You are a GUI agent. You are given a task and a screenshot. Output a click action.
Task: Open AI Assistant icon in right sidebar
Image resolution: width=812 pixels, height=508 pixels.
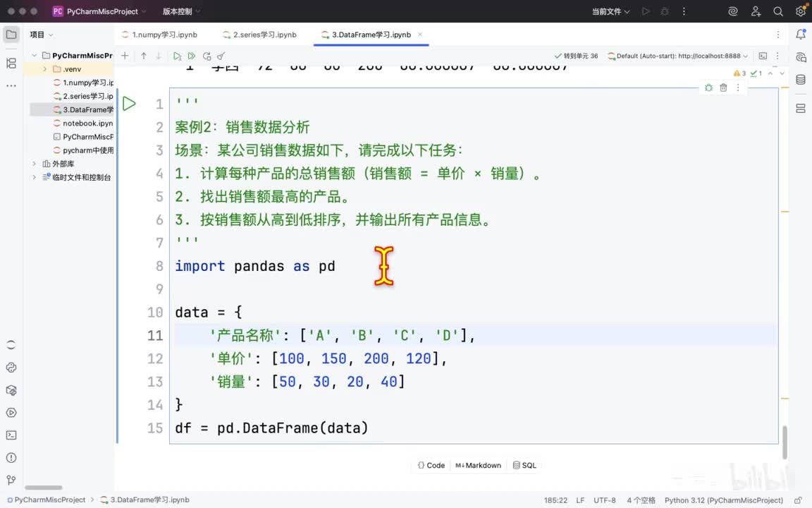point(801,57)
